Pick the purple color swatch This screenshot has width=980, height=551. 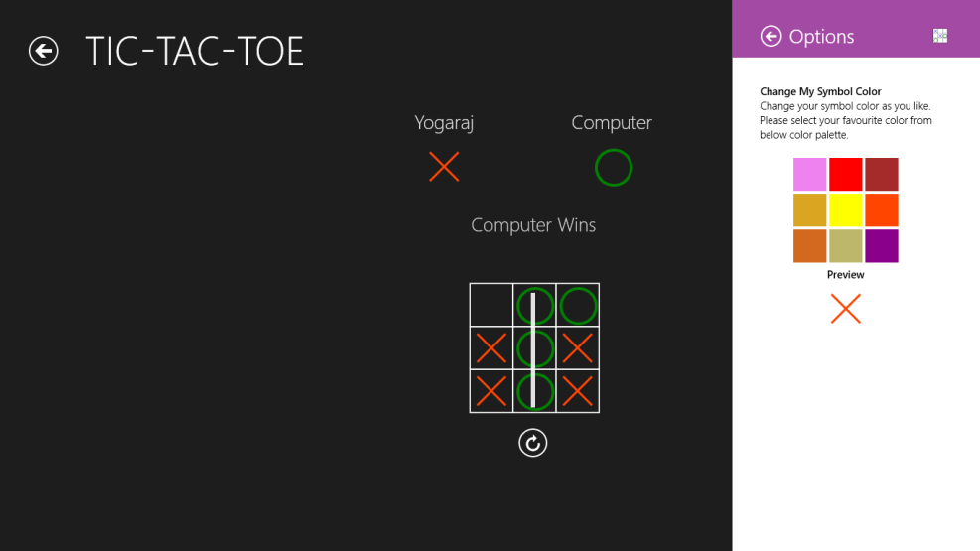882,246
